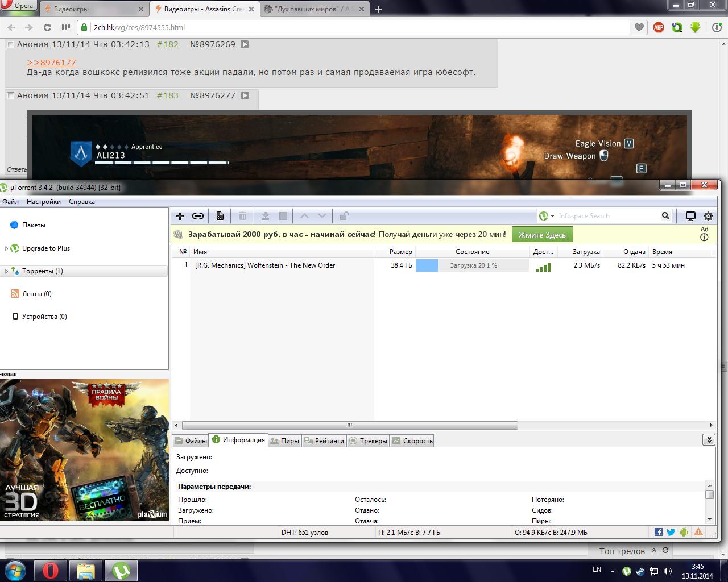This screenshot has height=582, width=728.
Task: Select Пакеты in the sidebar
Action: (x=34, y=225)
